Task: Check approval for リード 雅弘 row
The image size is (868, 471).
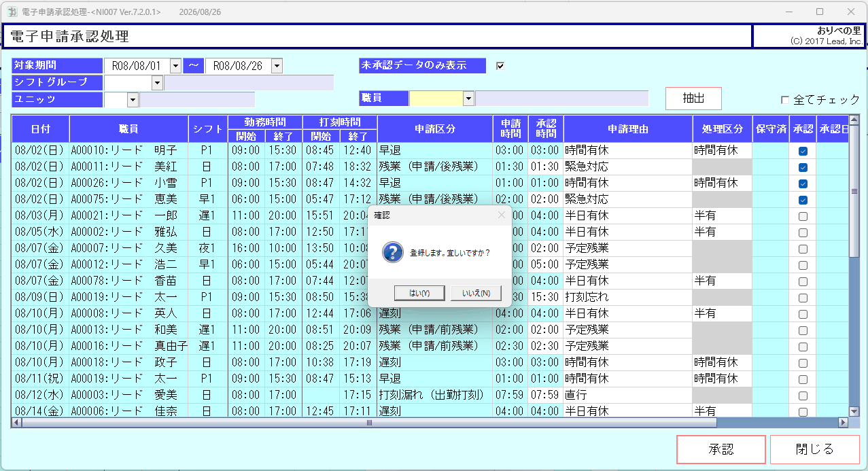Action: 803,232
